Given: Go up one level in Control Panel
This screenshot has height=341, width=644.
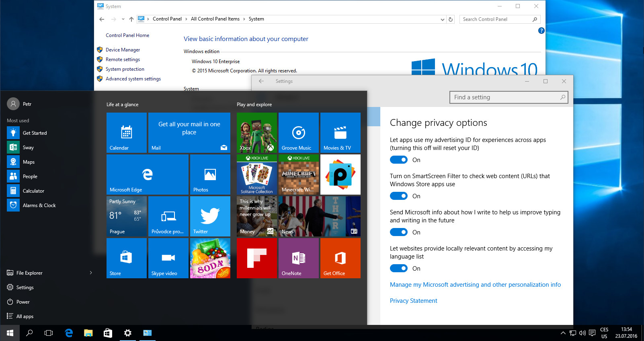Looking at the screenshot, I should pos(131,19).
